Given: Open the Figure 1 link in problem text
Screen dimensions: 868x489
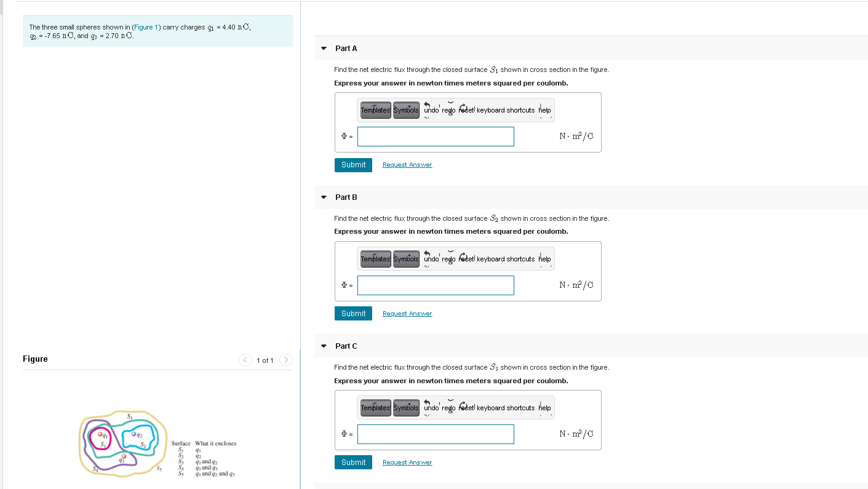Looking at the screenshot, I should tap(146, 27).
